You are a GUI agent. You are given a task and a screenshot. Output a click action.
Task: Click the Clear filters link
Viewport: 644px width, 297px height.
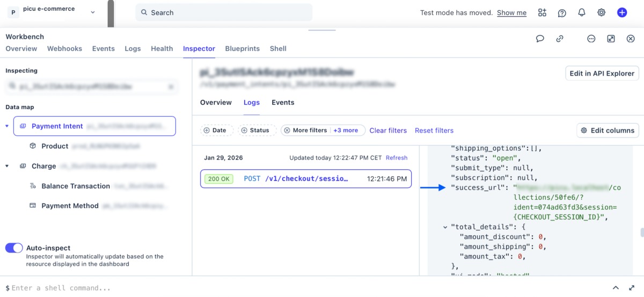coord(388,131)
